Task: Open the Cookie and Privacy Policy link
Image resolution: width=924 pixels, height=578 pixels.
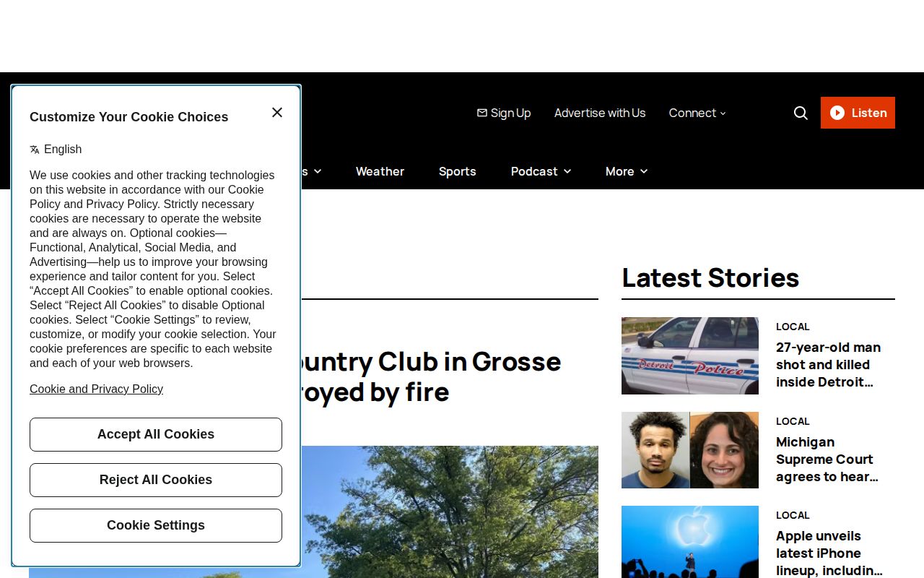Action: [96, 389]
